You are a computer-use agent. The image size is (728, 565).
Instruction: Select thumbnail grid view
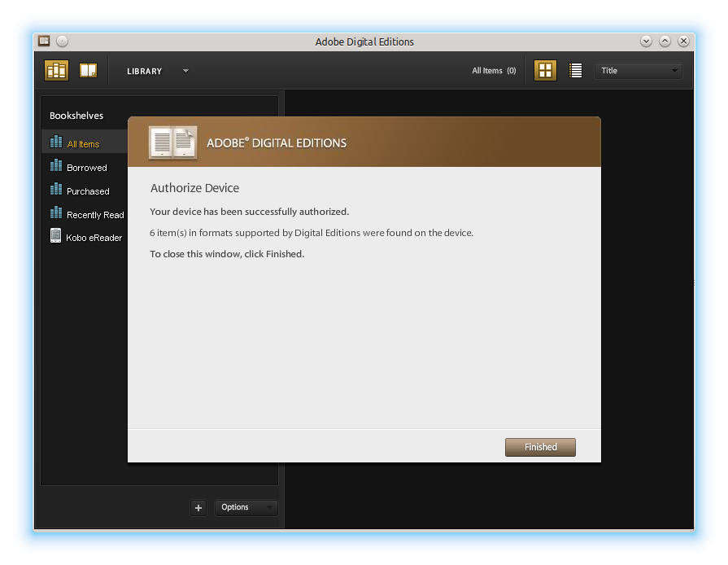click(545, 71)
